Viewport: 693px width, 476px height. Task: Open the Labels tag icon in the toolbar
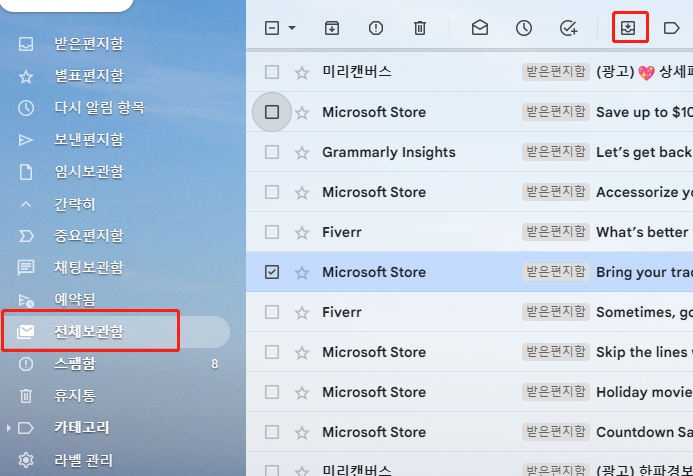671,28
